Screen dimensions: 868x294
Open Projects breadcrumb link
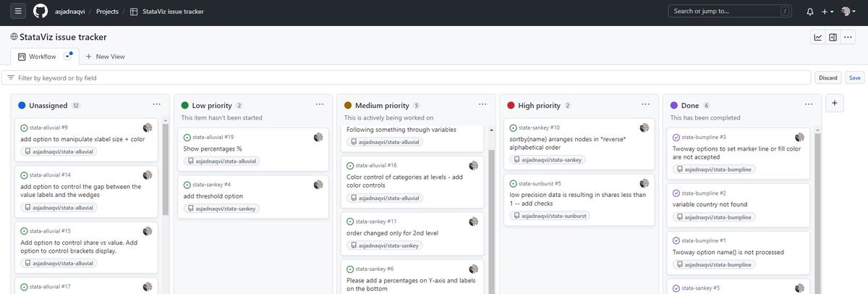tap(107, 12)
